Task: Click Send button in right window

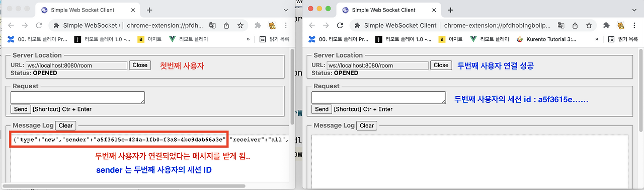Action: [x=321, y=109]
